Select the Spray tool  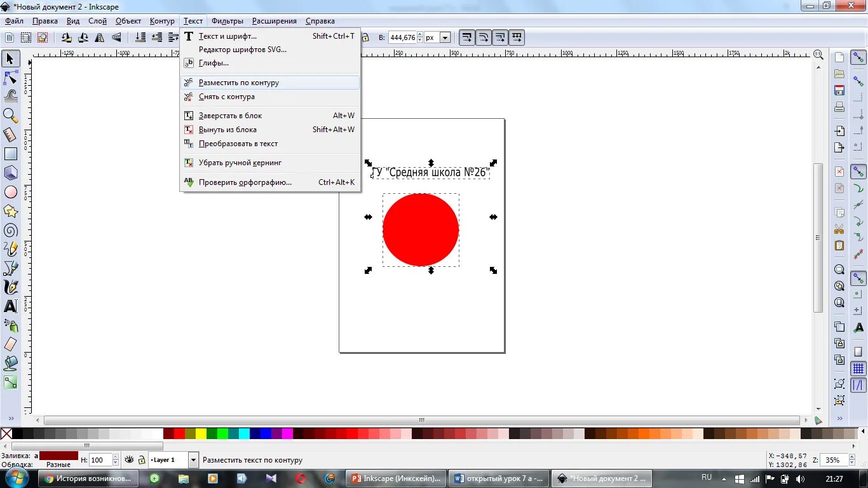(x=10, y=325)
